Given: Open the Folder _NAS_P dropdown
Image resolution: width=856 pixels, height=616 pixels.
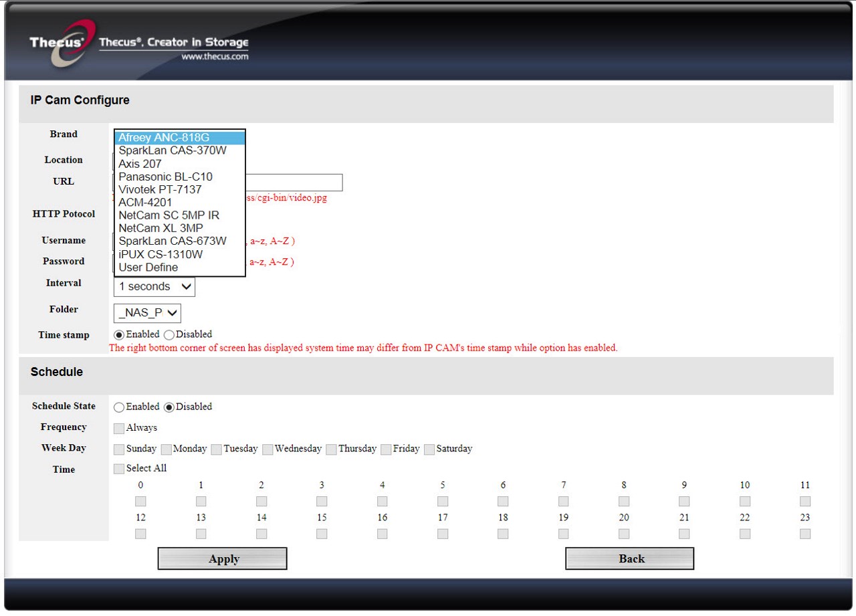Looking at the screenshot, I should (147, 312).
